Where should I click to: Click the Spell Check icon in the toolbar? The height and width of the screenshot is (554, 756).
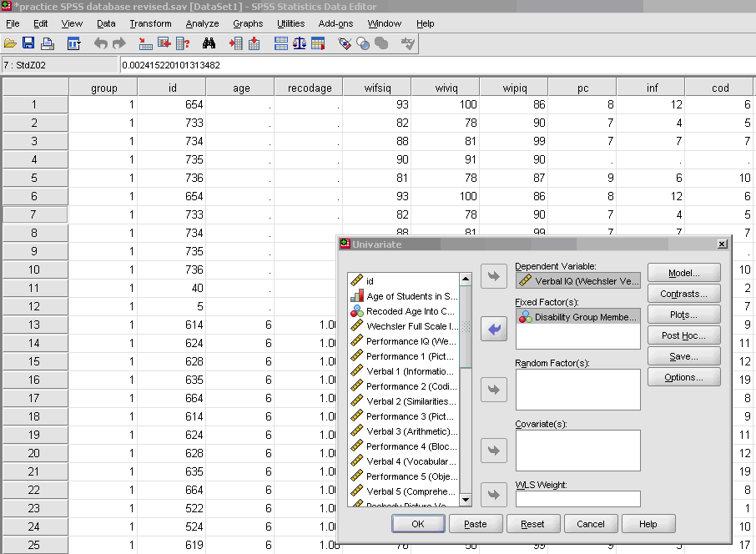pos(408,43)
